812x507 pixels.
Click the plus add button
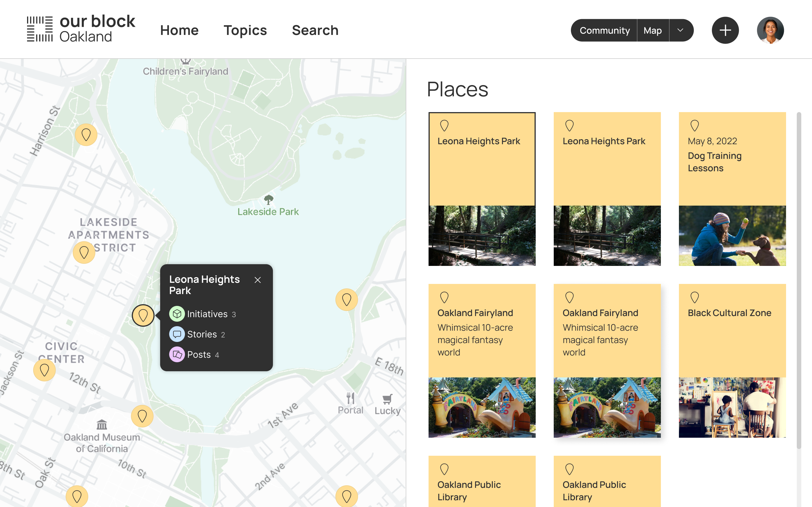point(725,30)
